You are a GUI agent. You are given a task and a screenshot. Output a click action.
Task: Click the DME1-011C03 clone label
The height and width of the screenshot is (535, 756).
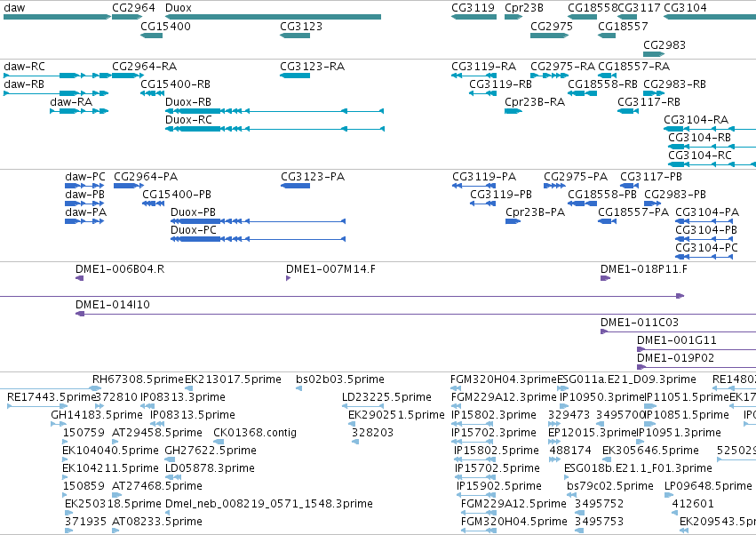[x=640, y=323]
